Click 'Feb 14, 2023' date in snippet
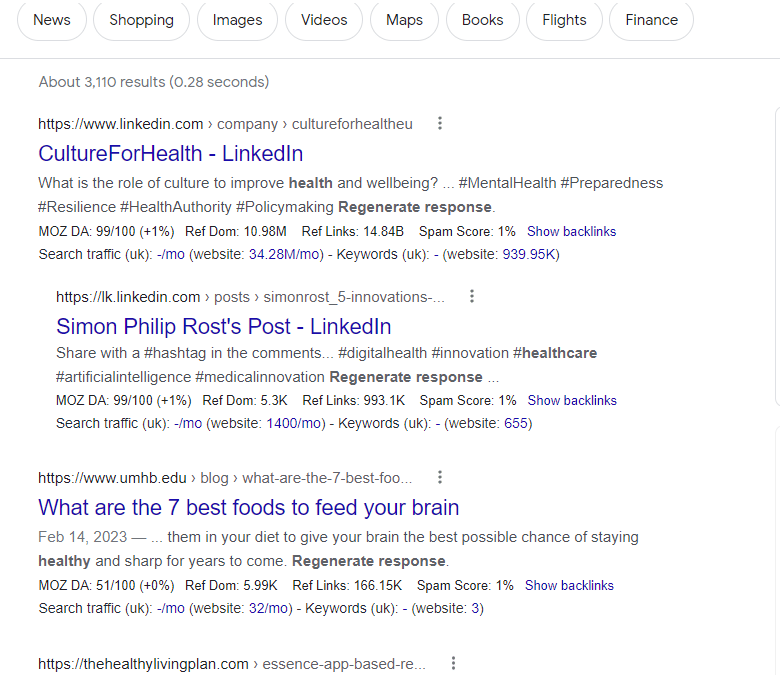Viewport: 780px width, 675px height. tap(83, 537)
